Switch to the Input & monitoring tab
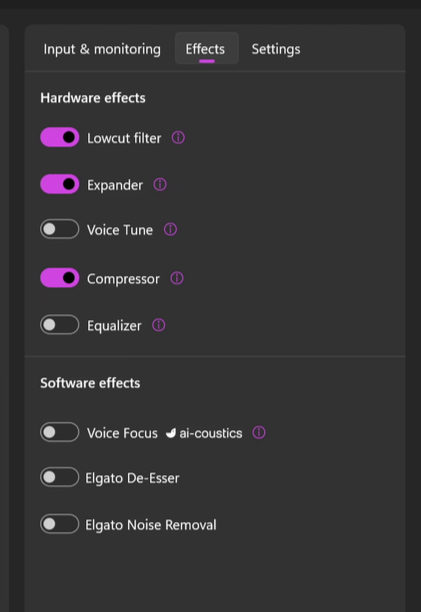The width and height of the screenshot is (421, 612). pos(102,49)
